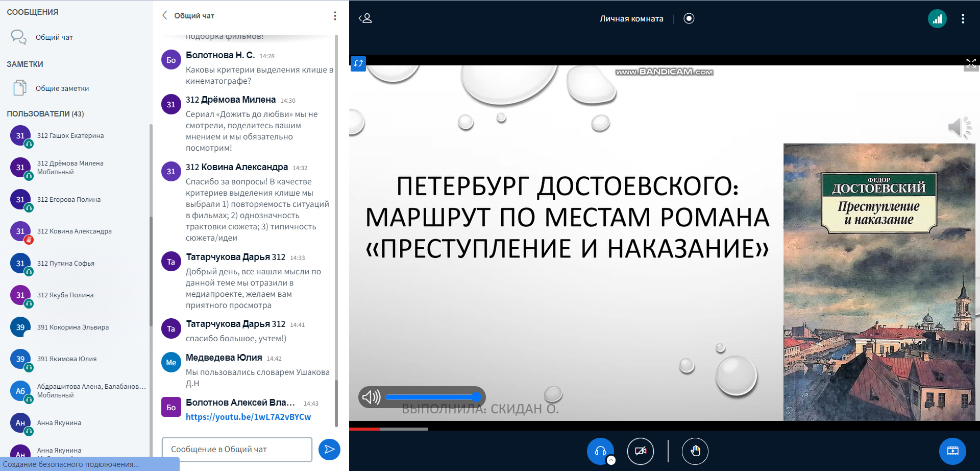Click avatar of 391 Кокорина Эльвира
The width and height of the screenshot is (980, 471).
pos(20,327)
